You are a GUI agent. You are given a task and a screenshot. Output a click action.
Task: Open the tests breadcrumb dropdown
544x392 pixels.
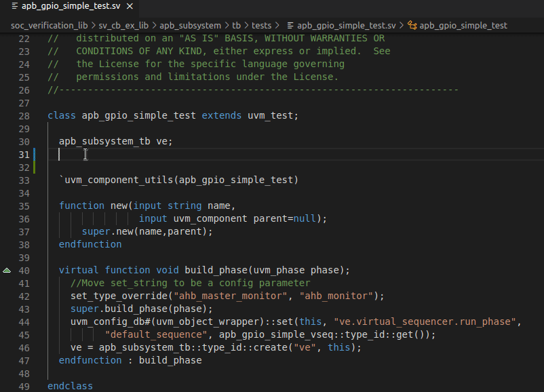coord(263,25)
